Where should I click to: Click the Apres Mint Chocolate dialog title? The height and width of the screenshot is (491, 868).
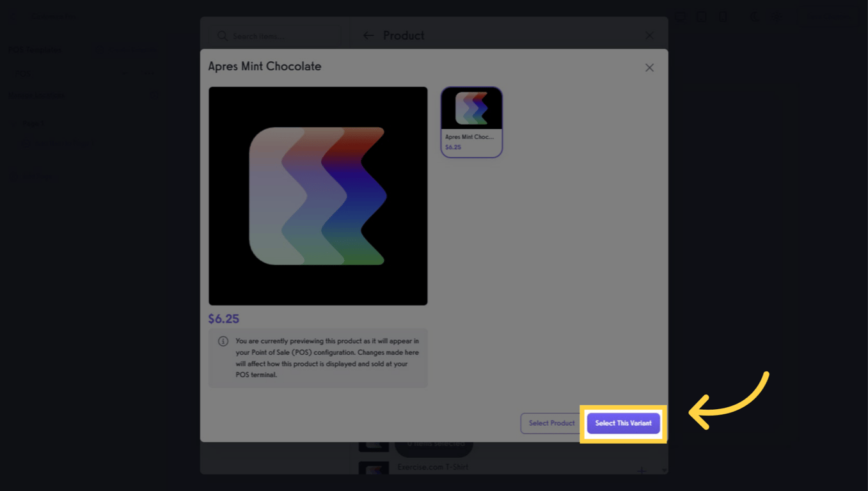pos(265,66)
